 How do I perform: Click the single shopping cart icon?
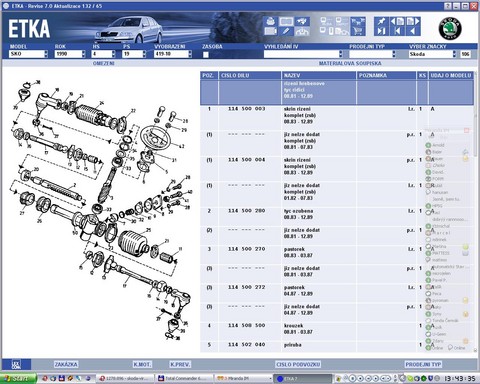click(x=358, y=31)
